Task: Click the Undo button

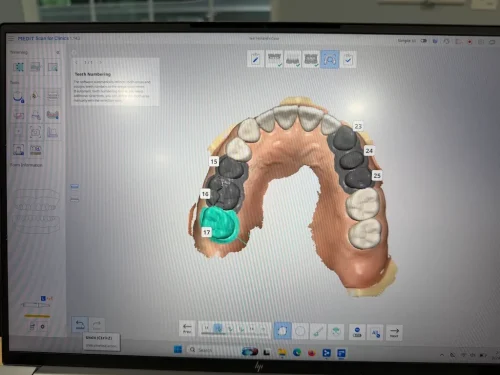Action: coord(80,324)
